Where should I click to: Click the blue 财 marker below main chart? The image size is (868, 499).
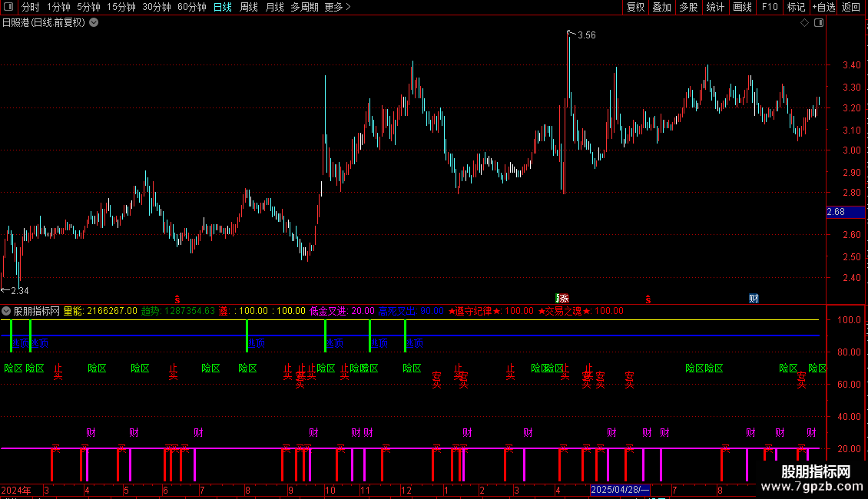(x=754, y=299)
